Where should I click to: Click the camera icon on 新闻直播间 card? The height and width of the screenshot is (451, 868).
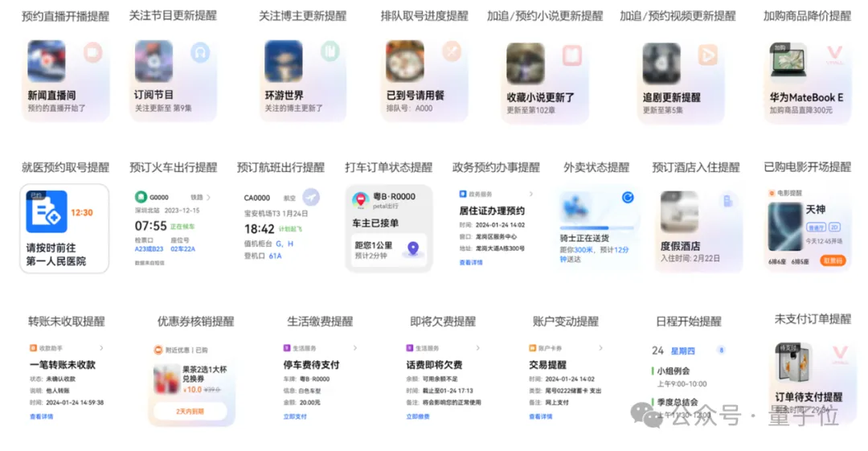[93, 53]
